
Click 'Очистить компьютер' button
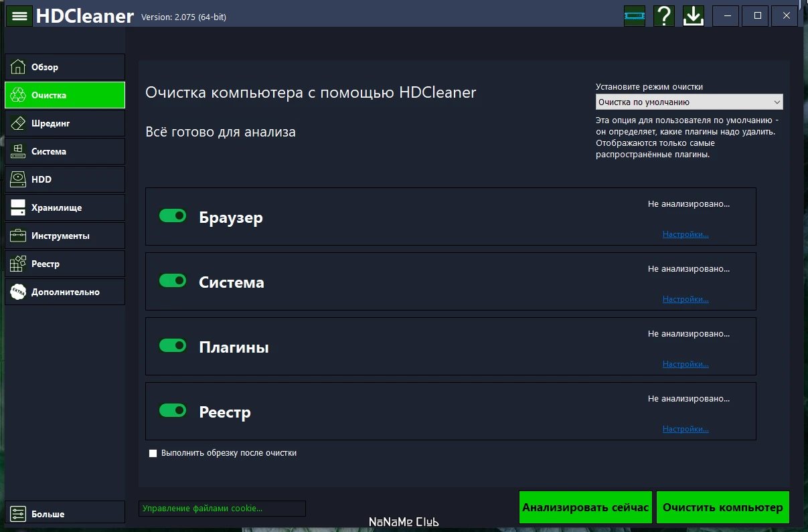point(723,507)
